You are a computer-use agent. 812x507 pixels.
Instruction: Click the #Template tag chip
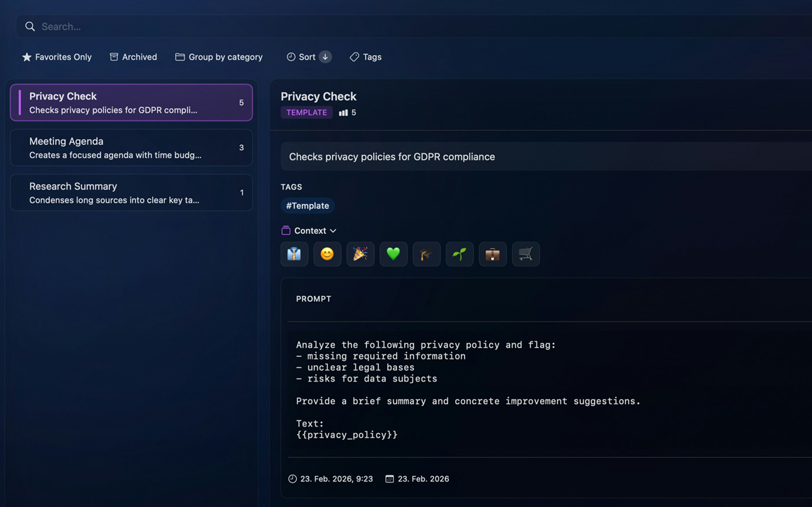(x=307, y=206)
